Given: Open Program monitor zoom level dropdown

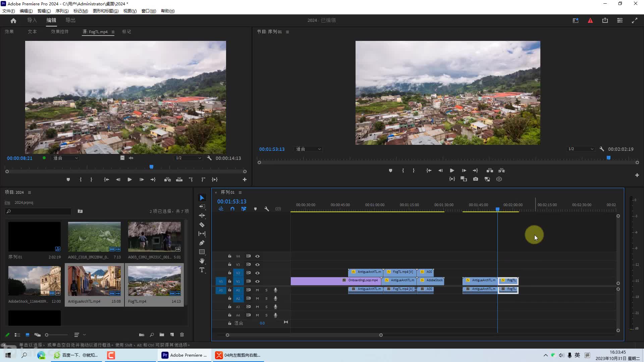Looking at the screenshot, I should (x=308, y=149).
